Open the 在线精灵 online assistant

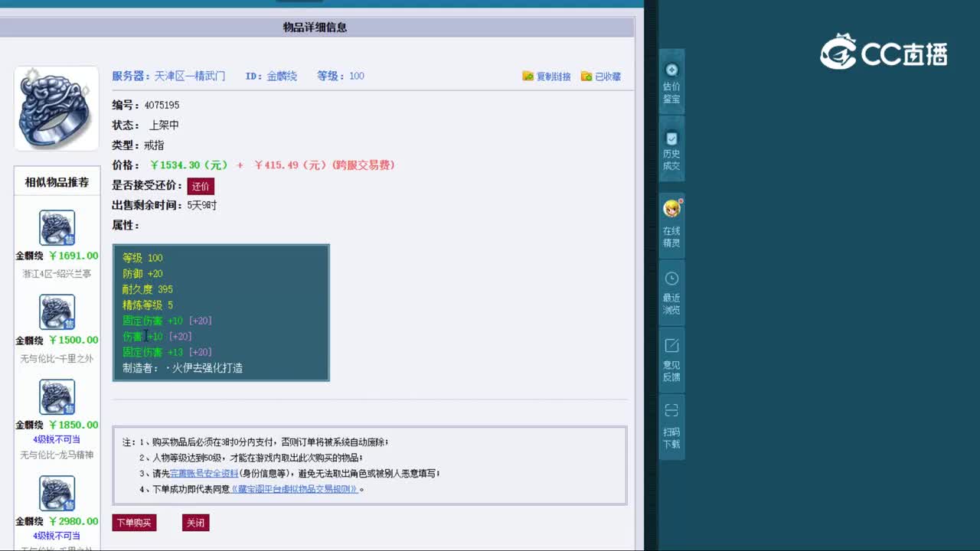point(671,225)
